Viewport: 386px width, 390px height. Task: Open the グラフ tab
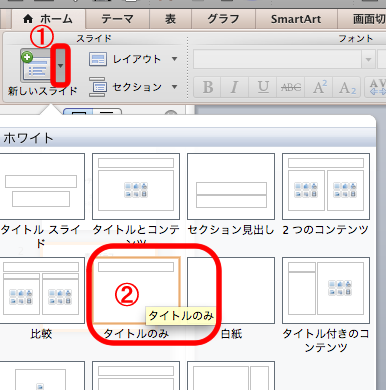click(x=223, y=19)
